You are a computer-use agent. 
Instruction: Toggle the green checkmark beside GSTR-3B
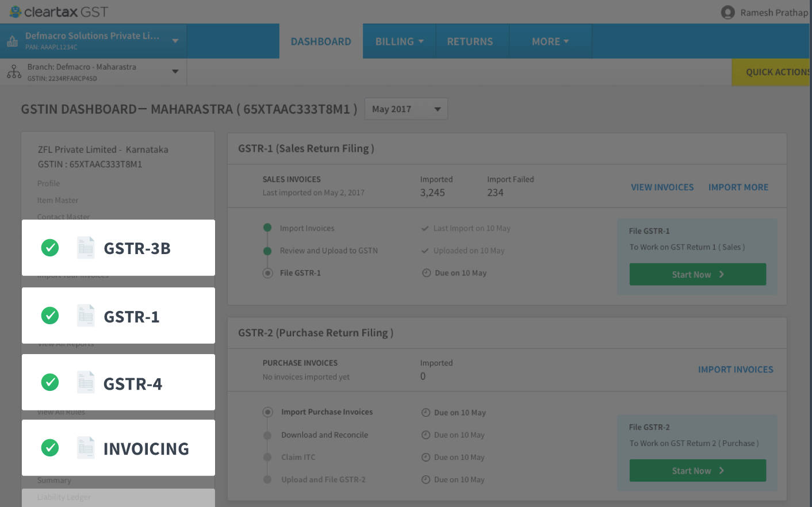coord(50,248)
